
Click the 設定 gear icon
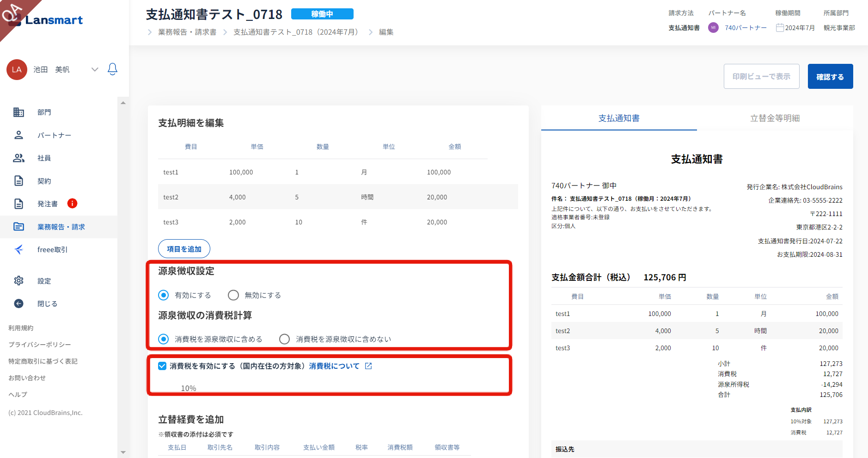[18, 281]
